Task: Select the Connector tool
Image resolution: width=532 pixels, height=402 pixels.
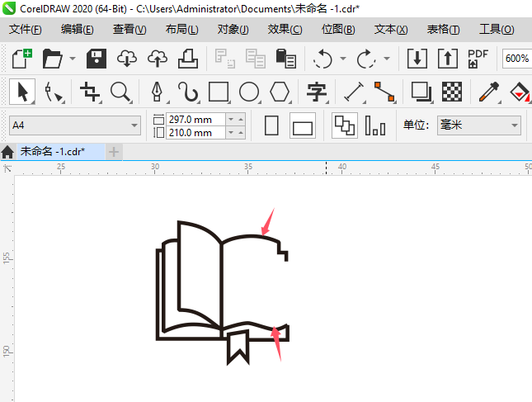Action: [384, 92]
